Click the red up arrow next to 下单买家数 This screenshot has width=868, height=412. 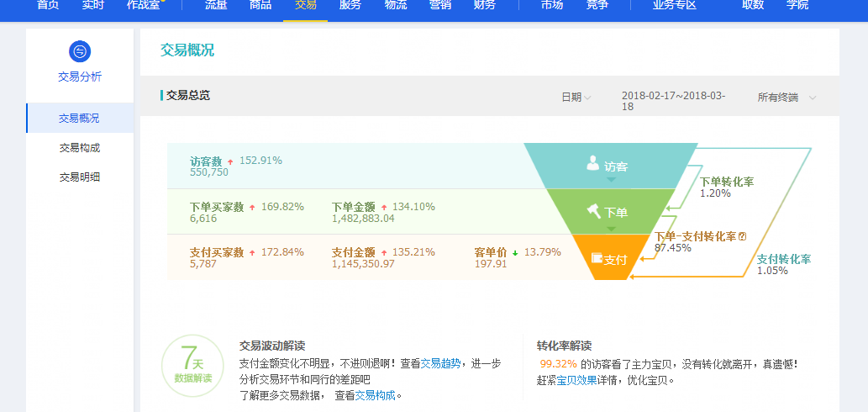[x=252, y=208]
